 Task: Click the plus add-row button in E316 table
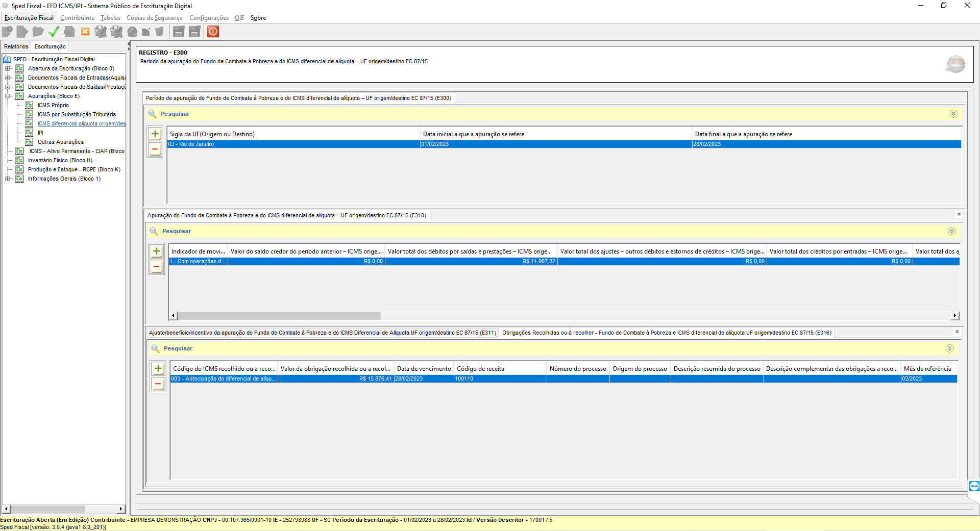(x=158, y=369)
